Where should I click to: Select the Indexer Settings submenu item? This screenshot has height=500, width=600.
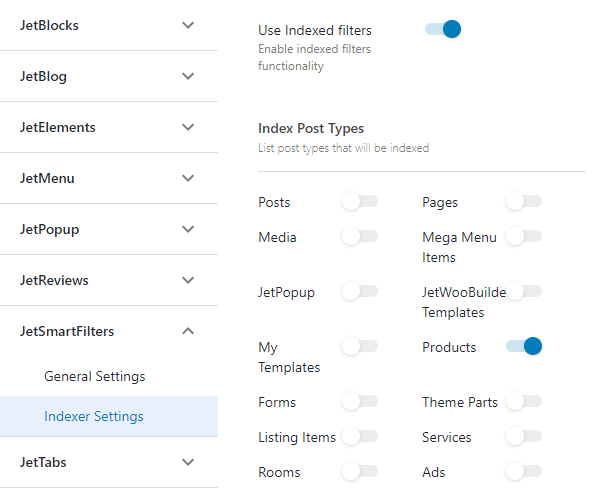coord(109,416)
